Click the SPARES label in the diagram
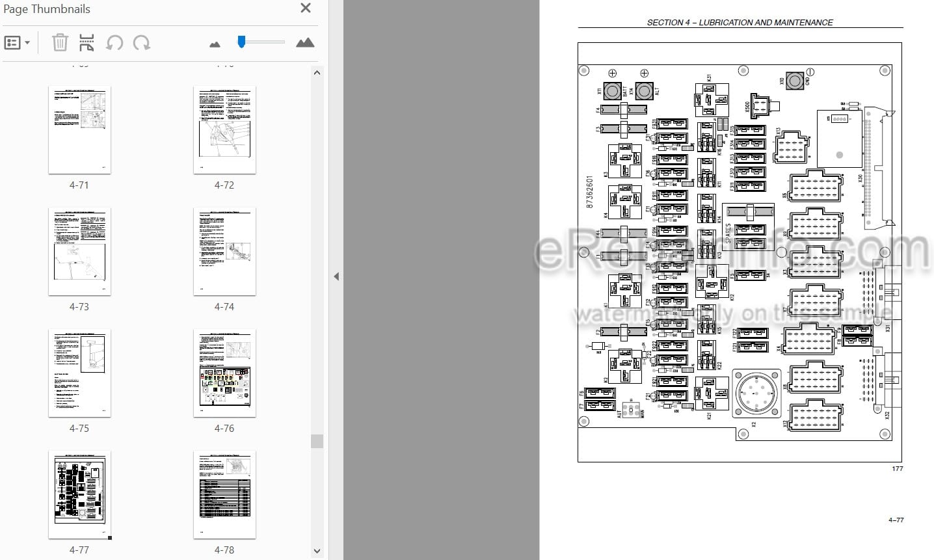Screen dimensions: 934x560 click(x=728, y=233)
